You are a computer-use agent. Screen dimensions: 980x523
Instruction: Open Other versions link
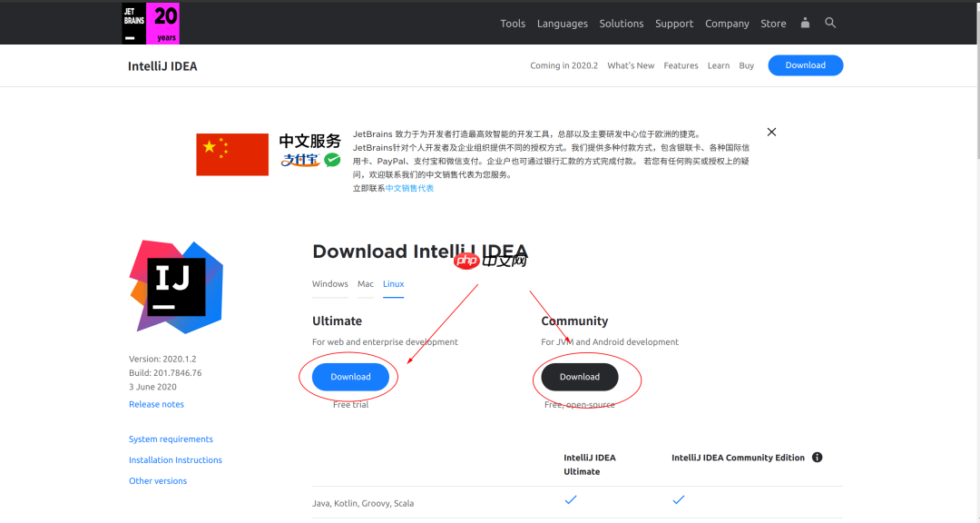click(x=158, y=480)
